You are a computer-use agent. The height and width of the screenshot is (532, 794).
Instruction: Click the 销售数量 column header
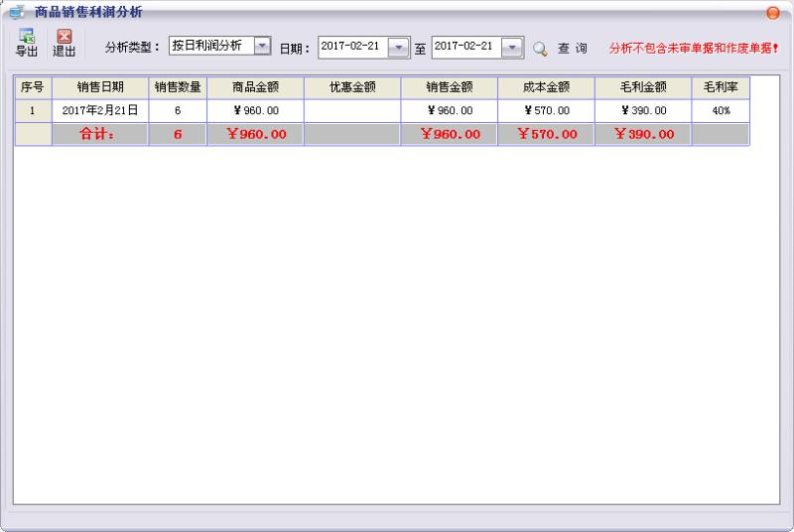tap(178, 87)
